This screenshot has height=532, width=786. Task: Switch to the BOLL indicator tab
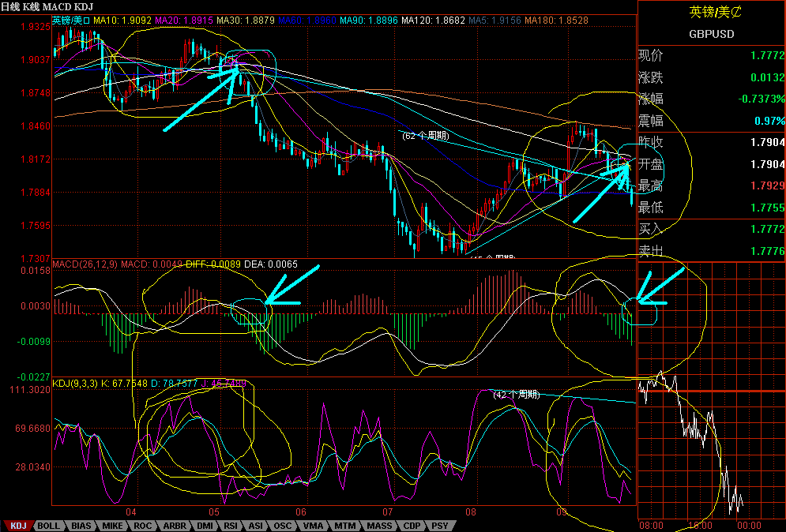click(49, 526)
